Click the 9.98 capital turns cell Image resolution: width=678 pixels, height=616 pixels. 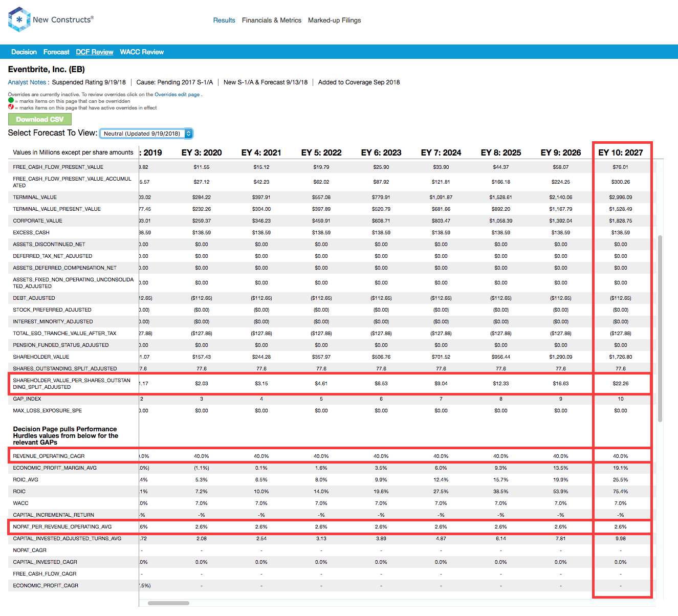(x=621, y=539)
